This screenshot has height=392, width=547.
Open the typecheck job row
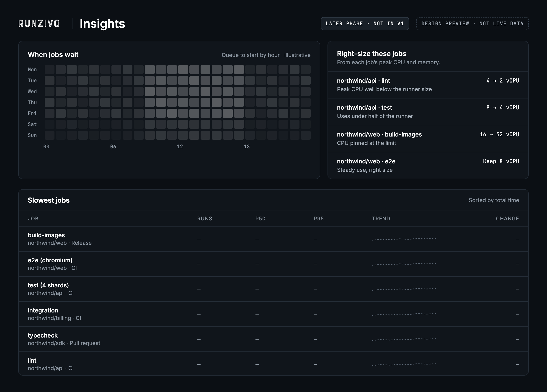click(273, 339)
